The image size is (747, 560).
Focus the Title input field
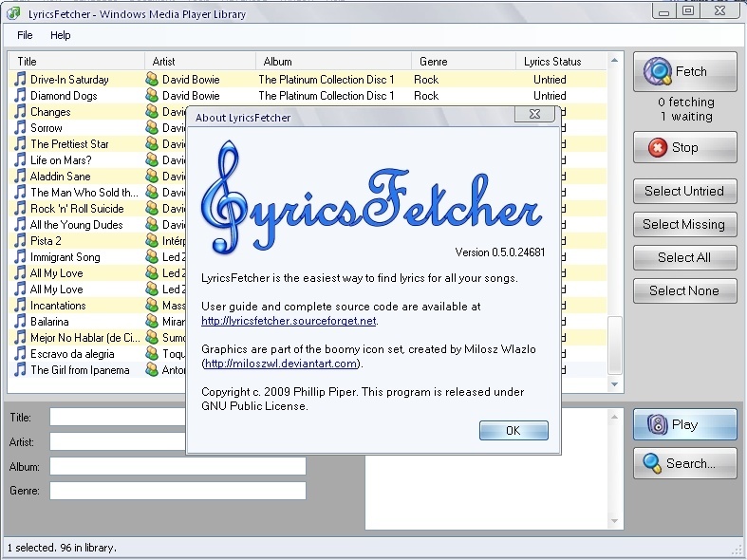(118, 417)
